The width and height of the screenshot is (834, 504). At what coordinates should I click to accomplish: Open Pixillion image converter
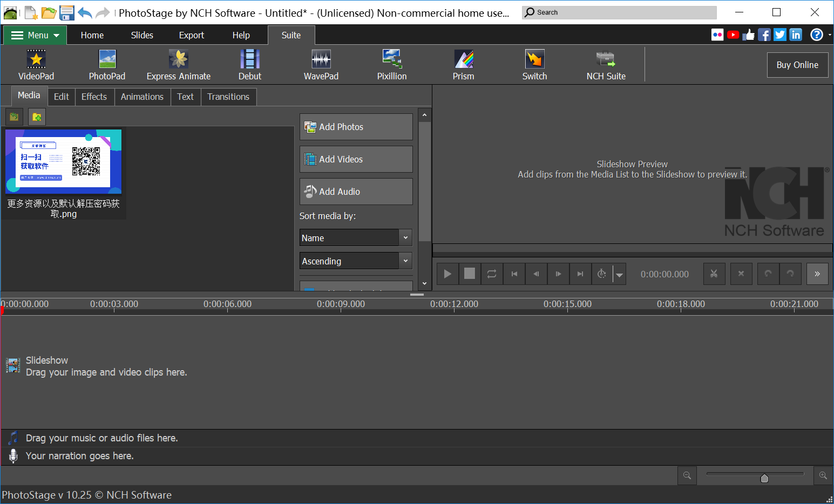[x=392, y=65]
